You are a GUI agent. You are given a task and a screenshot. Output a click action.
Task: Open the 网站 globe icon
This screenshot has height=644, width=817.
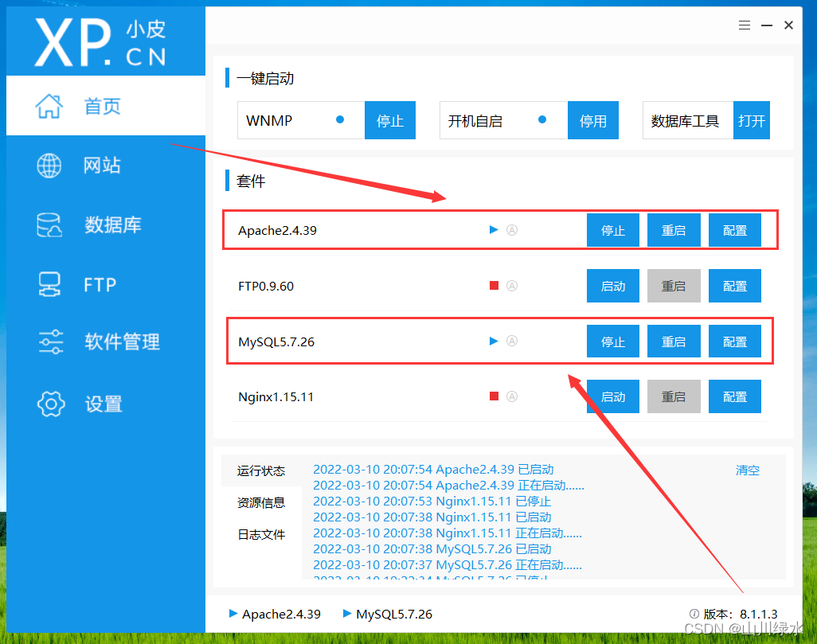tap(49, 166)
